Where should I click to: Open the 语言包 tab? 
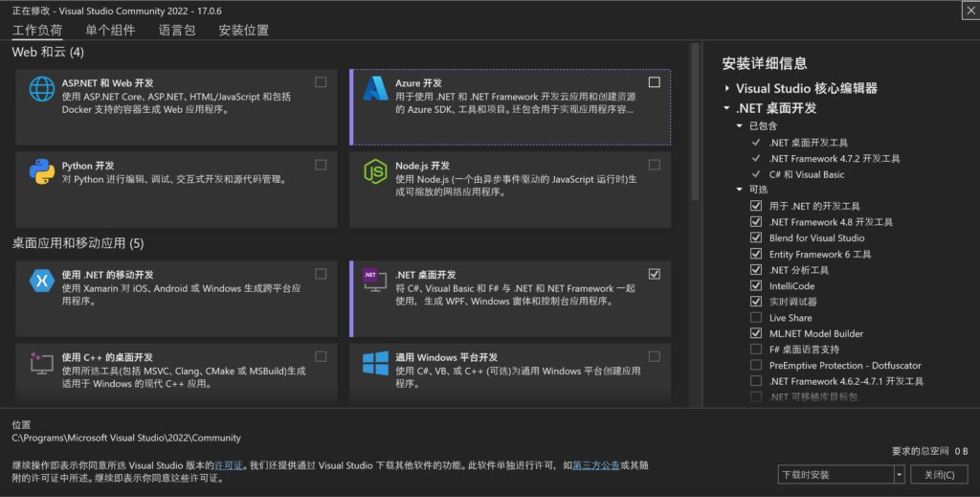pyautogui.click(x=177, y=31)
